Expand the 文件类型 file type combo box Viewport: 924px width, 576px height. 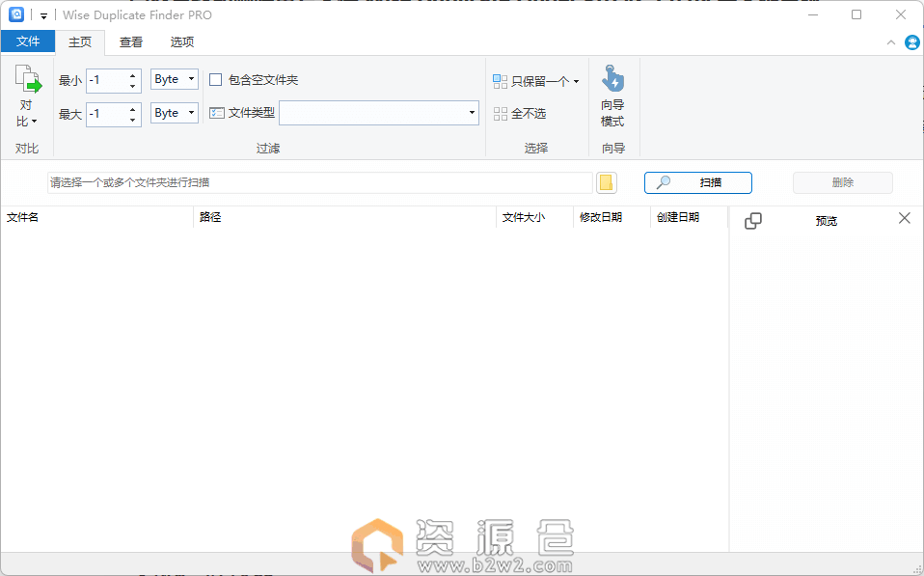point(472,113)
